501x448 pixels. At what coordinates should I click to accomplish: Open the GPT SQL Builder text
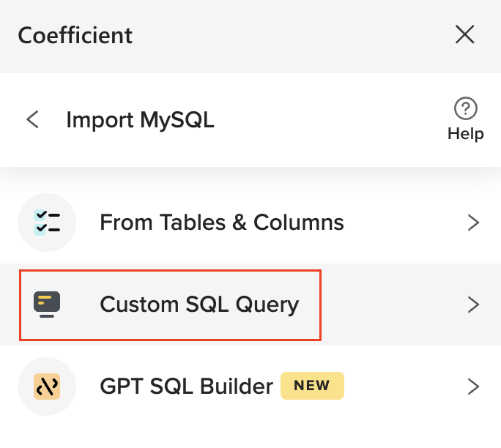pyautogui.click(x=186, y=387)
